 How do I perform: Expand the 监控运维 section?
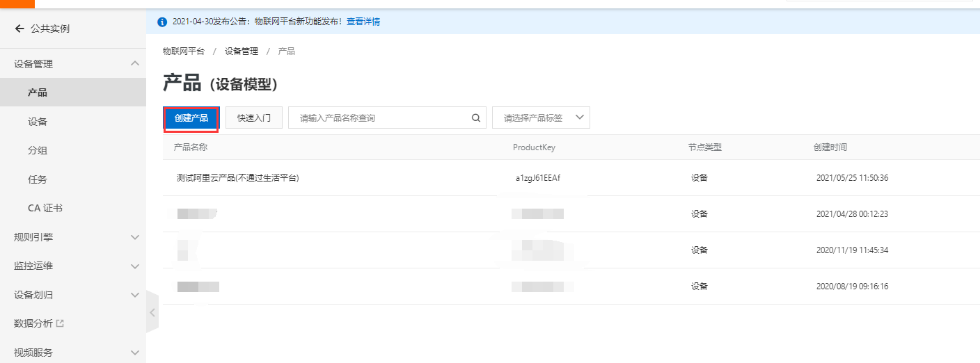click(135, 266)
